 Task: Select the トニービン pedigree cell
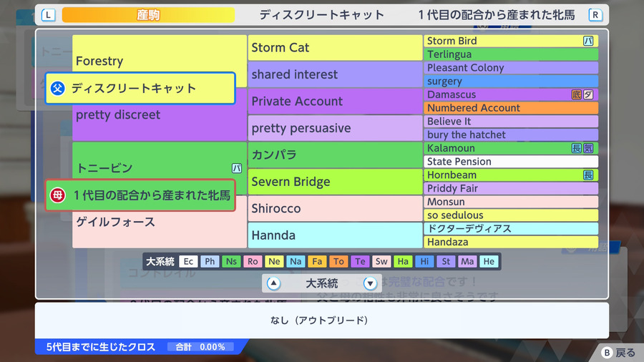(160, 168)
